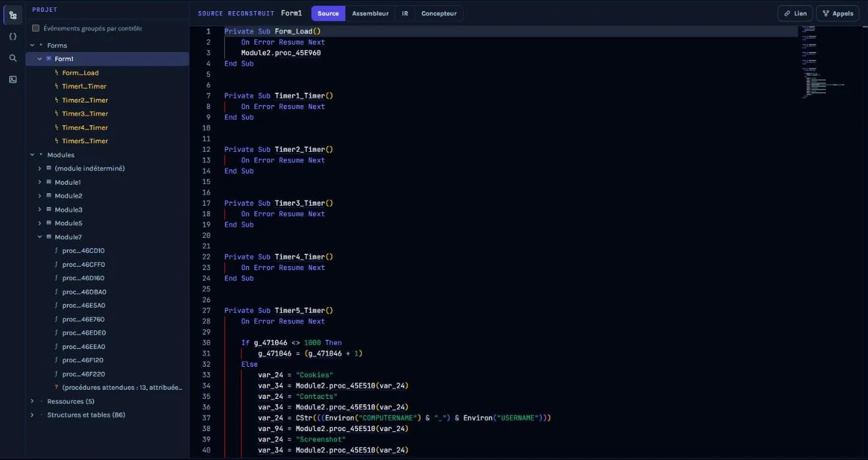The image size is (868, 460).
Task: Expand Ressources (5) group
Action: 32,402
